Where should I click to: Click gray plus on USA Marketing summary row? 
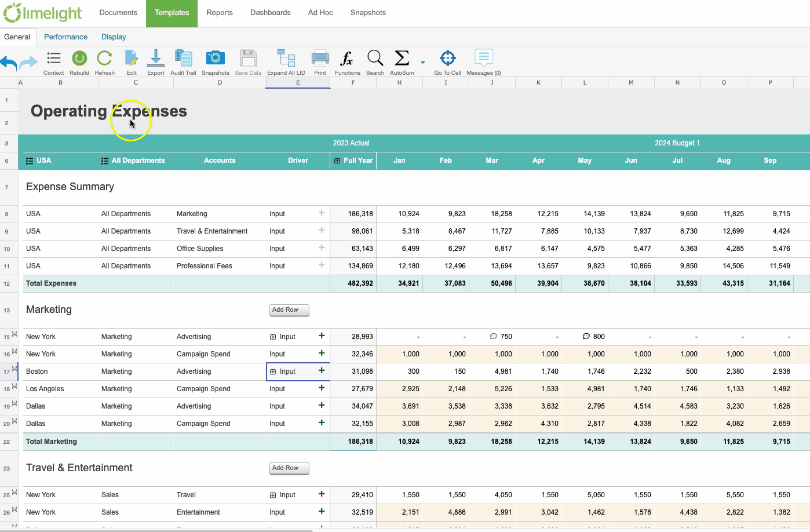pyautogui.click(x=322, y=213)
